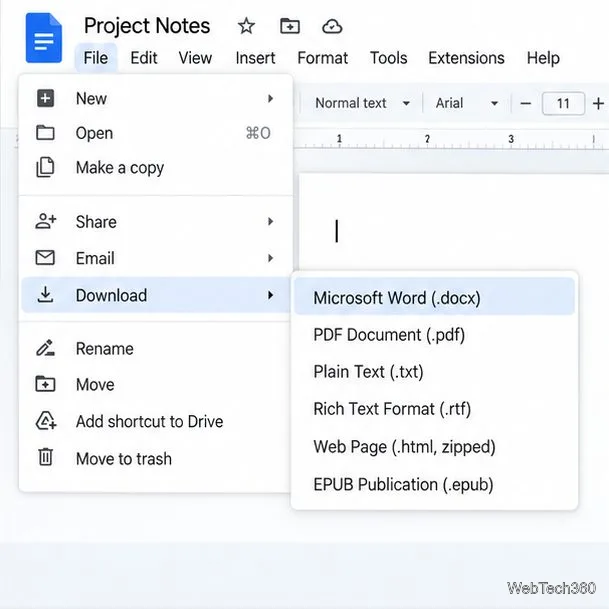Image resolution: width=609 pixels, height=609 pixels.
Task: Open the Tools menu
Action: pos(388,58)
